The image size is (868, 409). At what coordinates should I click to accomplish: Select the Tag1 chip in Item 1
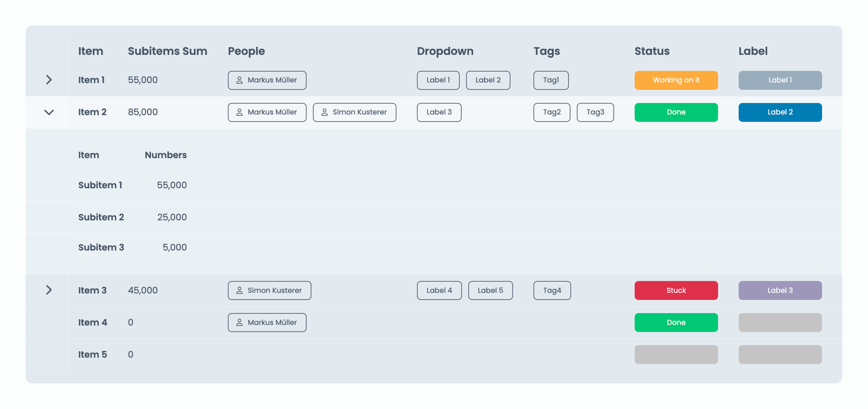pos(551,80)
